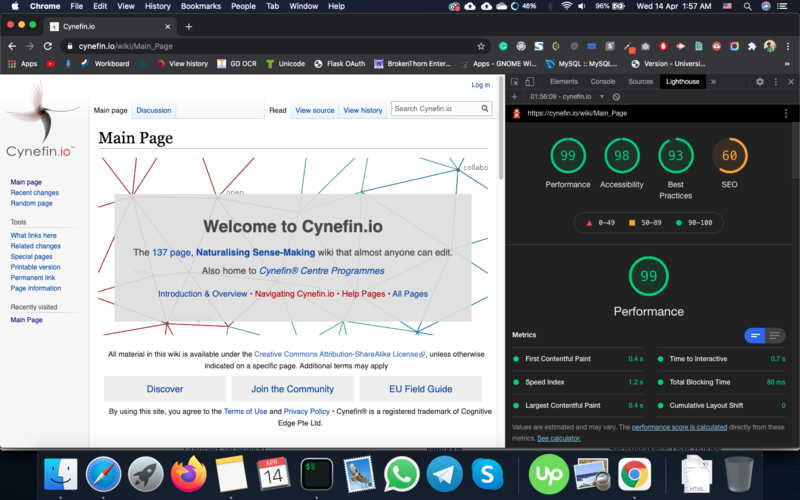Image resolution: width=800 pixels, height=500 pixels.
Task: Click the Search Cynefin.io input field
Action: tap(434, 109)
